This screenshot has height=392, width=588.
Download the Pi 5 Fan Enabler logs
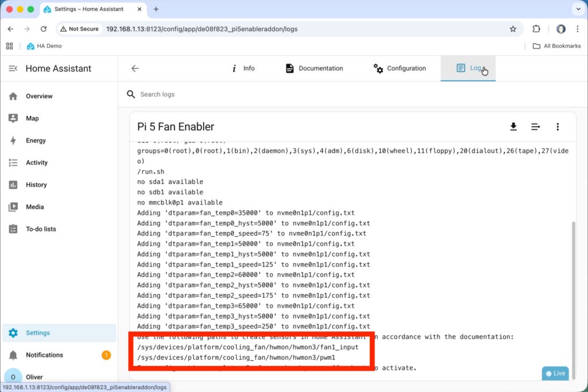click(x=513, y=126)
